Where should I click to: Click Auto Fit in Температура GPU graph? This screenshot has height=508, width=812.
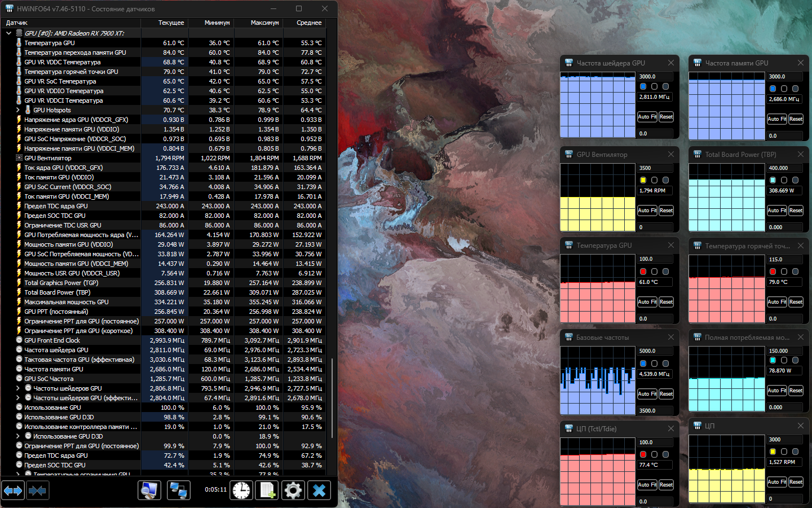647,302
